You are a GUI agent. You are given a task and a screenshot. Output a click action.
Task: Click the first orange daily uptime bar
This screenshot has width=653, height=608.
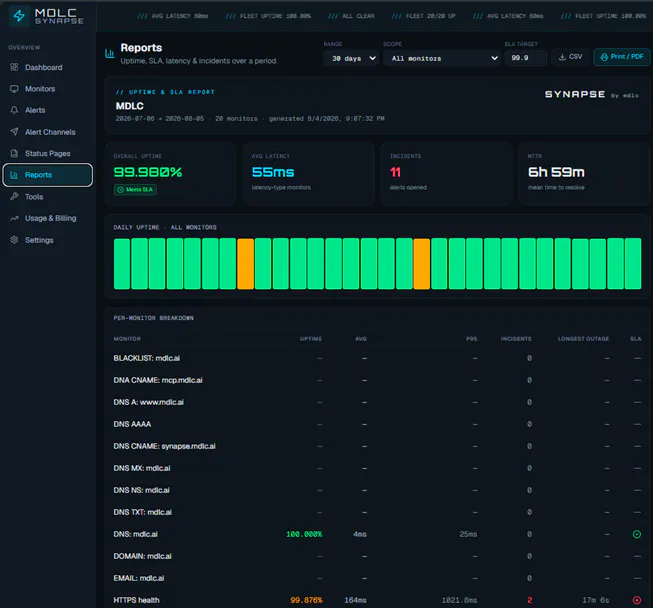coord(245,264)
